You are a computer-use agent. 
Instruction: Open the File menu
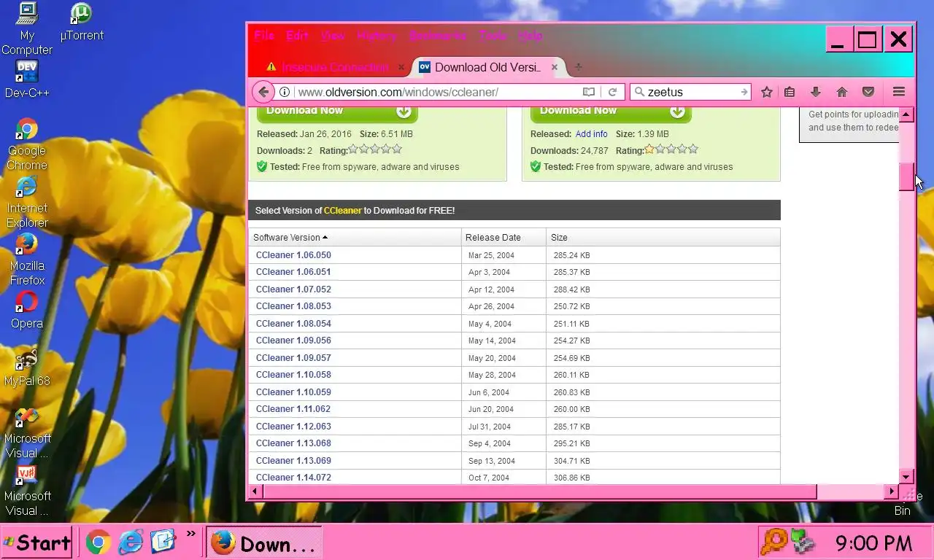pyautogui.click(x=264, y=36)
